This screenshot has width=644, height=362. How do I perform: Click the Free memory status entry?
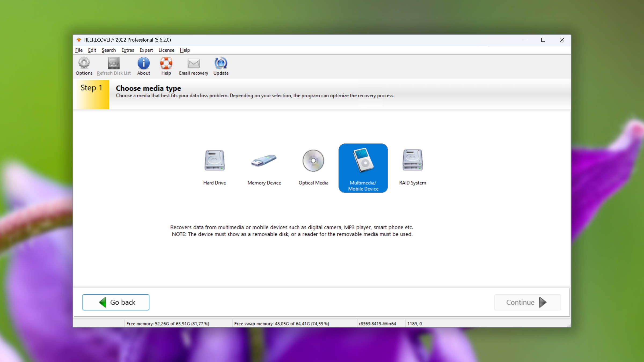[168, 324]
